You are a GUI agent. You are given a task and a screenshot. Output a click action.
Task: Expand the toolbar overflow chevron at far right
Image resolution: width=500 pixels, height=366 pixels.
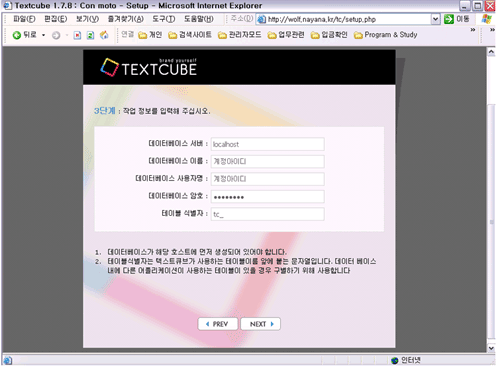click(x=492, y=30)
